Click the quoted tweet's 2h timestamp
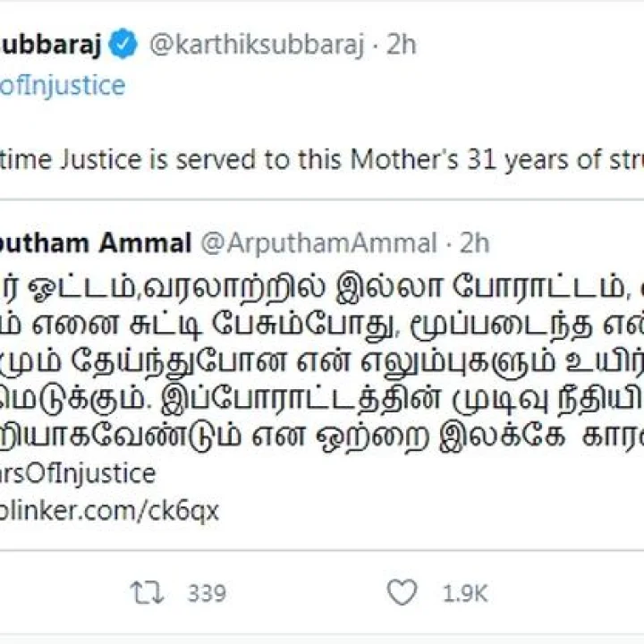Screen dimensions: 644x644 point(474,242)
